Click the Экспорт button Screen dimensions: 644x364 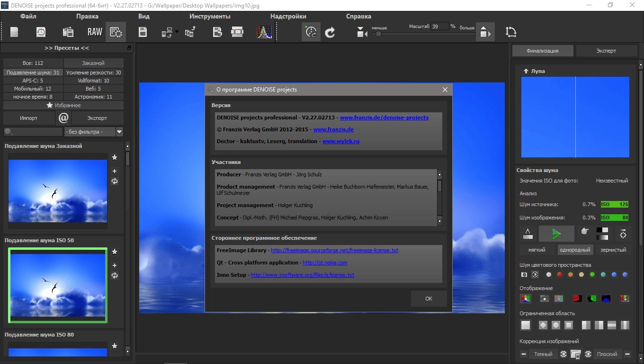(x=98, y=118)
